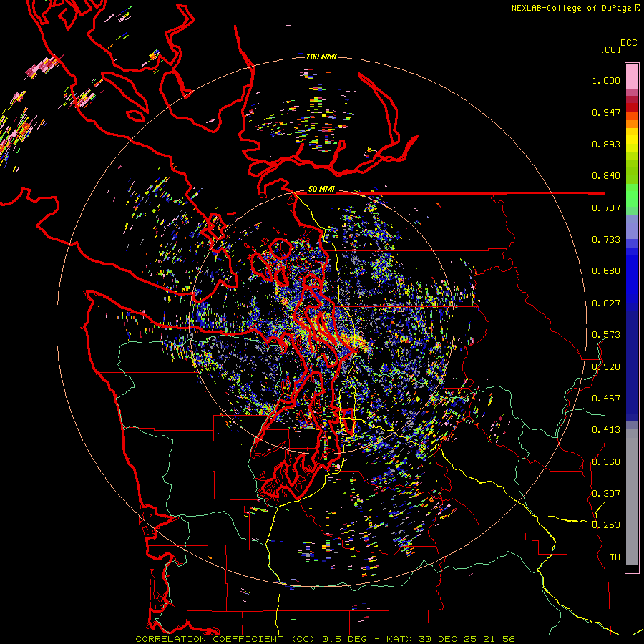
Task: Click the 100 NMI range ring label
Action: click(321, 57)
